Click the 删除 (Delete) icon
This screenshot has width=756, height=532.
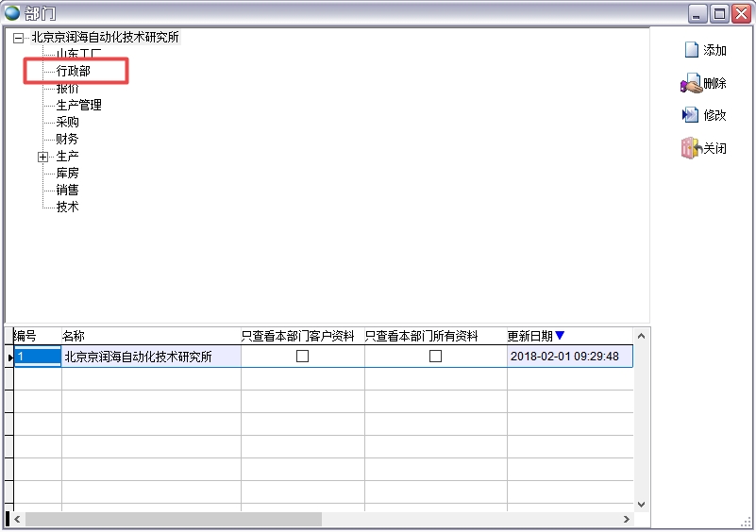click(690, 84)
